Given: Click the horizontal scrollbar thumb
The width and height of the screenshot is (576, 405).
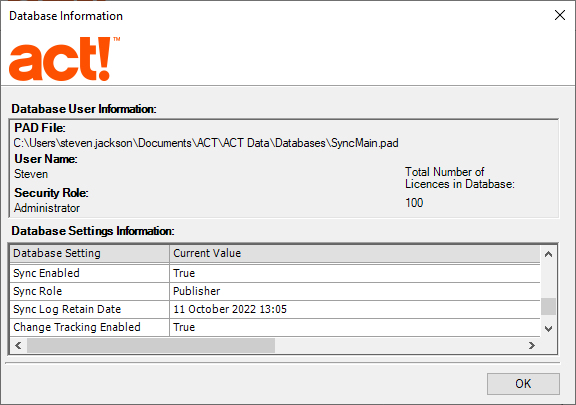Looking at the screenshot, I should [151, 345].
